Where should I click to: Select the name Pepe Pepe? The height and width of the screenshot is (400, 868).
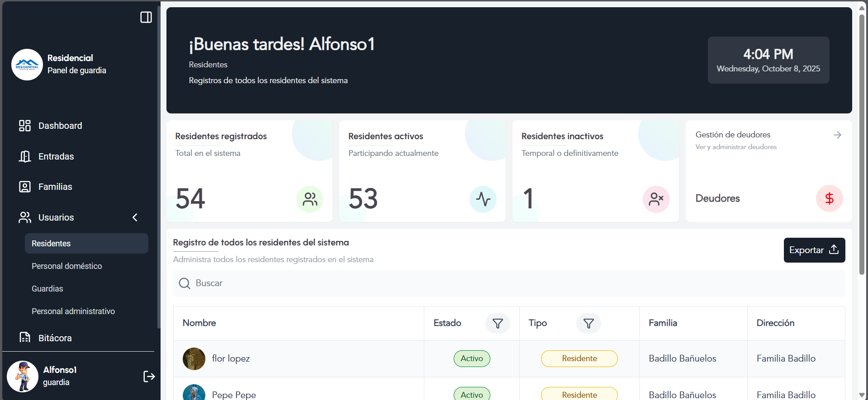click(x=234, y=395)
